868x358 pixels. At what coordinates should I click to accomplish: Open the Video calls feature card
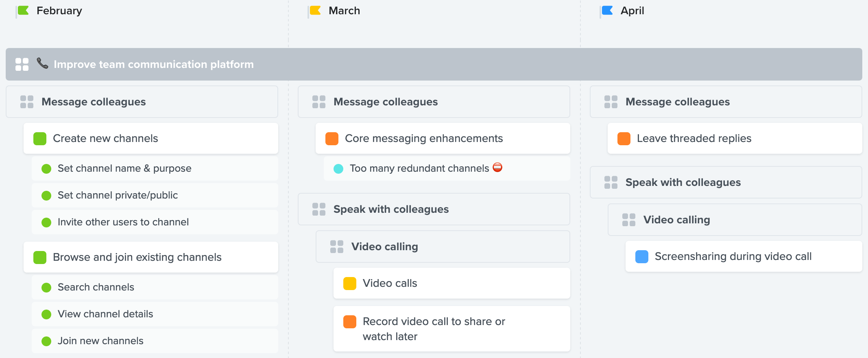tap(452, 283)
